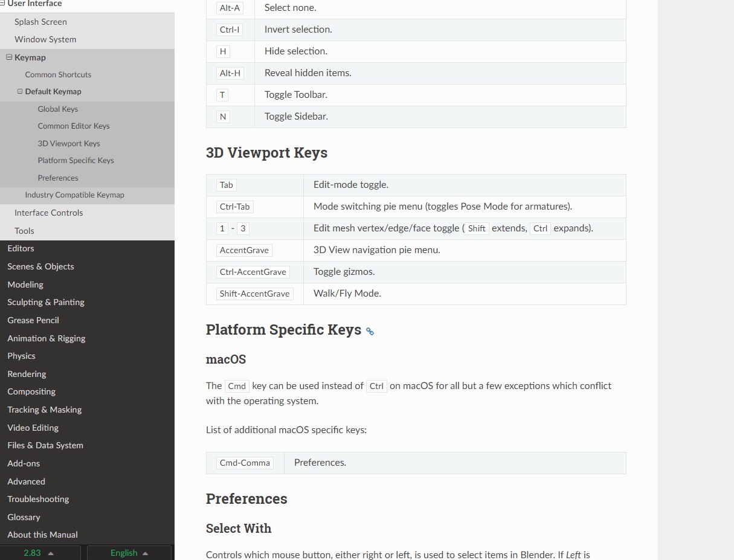Screen dimensions: 734x560
Task: Jump to Common Editor Keys section
Action: [74, 126]
